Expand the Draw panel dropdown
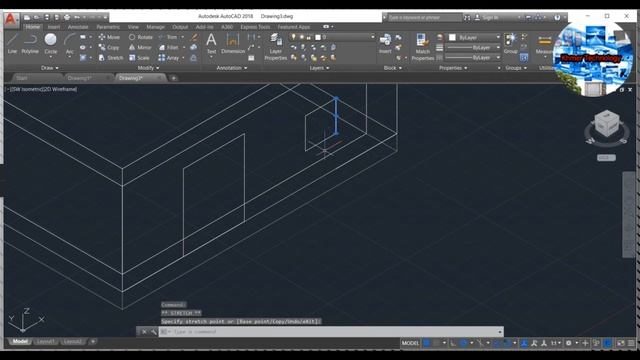Image resolution: width=640 pixels, height=360 pixels. [49, 68]
